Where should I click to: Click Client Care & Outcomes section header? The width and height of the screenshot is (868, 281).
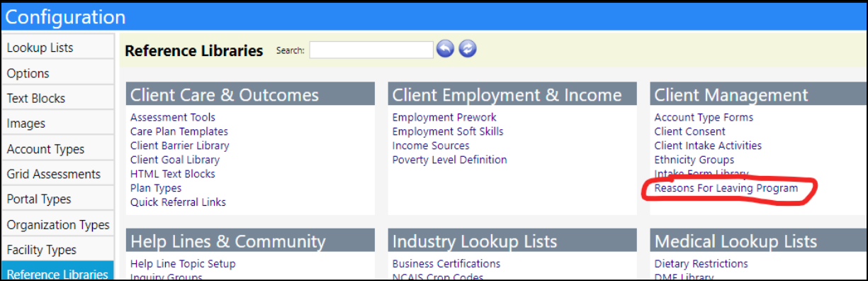tap(250, 94)
